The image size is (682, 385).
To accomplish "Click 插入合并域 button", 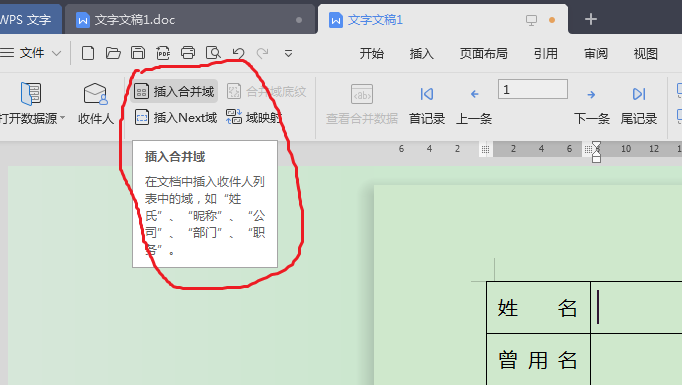I will (x=174, y=91).
